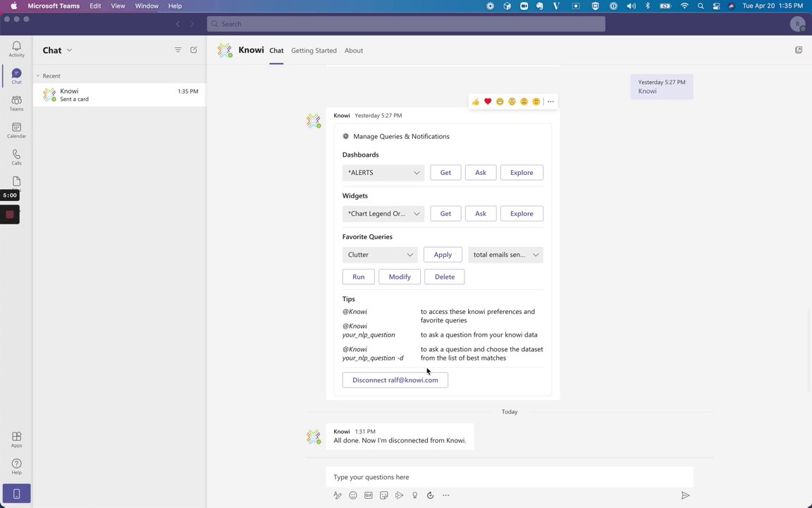Viewport: 812px width, 508px height.
Task: Switch to the Getting Started tab
Action: 314,50
